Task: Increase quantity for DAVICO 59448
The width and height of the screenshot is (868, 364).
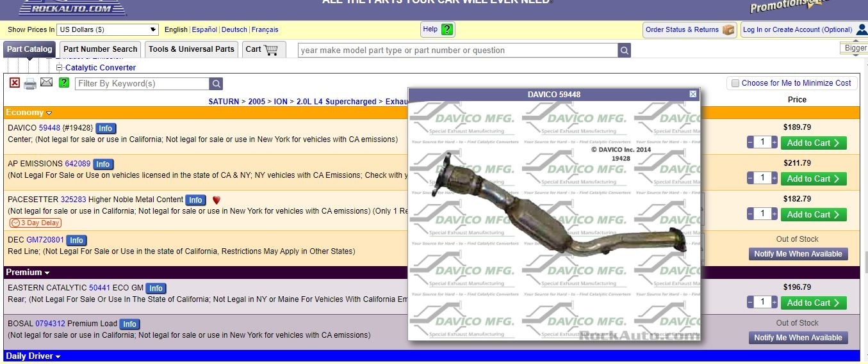Action: click(774, 143)
